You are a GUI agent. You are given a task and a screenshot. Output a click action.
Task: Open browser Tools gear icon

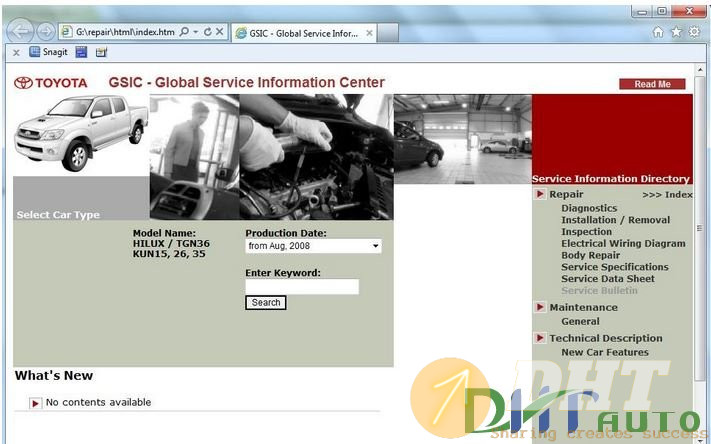click(x=694, y=32)
